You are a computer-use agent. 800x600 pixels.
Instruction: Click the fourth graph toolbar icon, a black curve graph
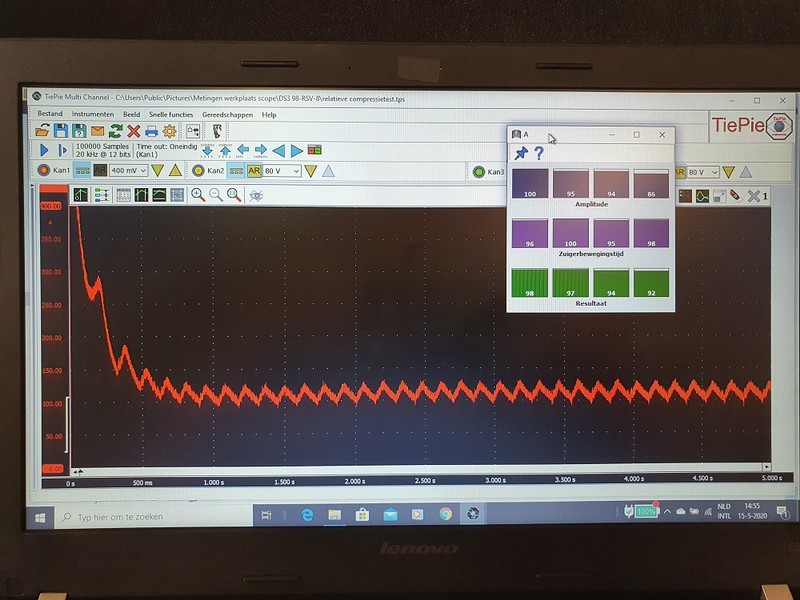tap(141, 195)
